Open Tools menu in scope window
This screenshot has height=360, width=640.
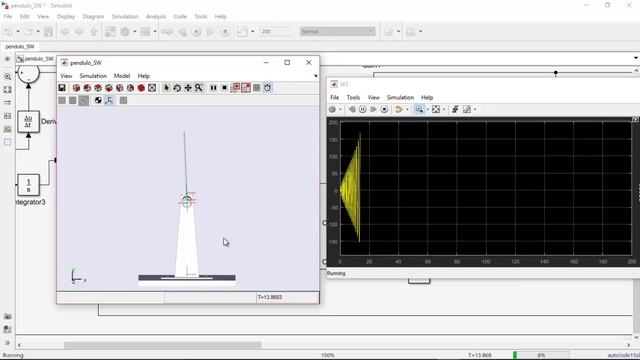353,98
